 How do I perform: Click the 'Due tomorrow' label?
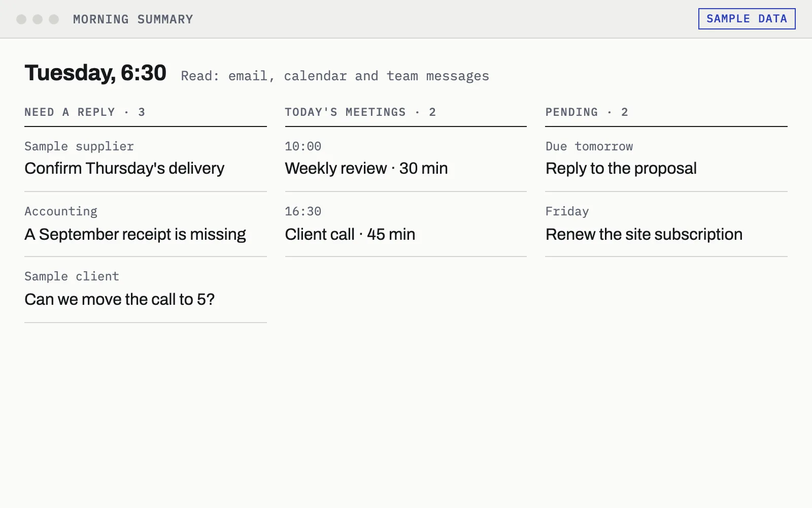589,146
